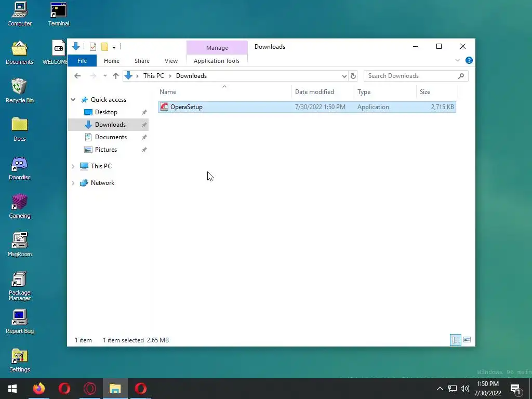Sort by the Type column header
The image size is (532, 399).
tap(385, 92)
